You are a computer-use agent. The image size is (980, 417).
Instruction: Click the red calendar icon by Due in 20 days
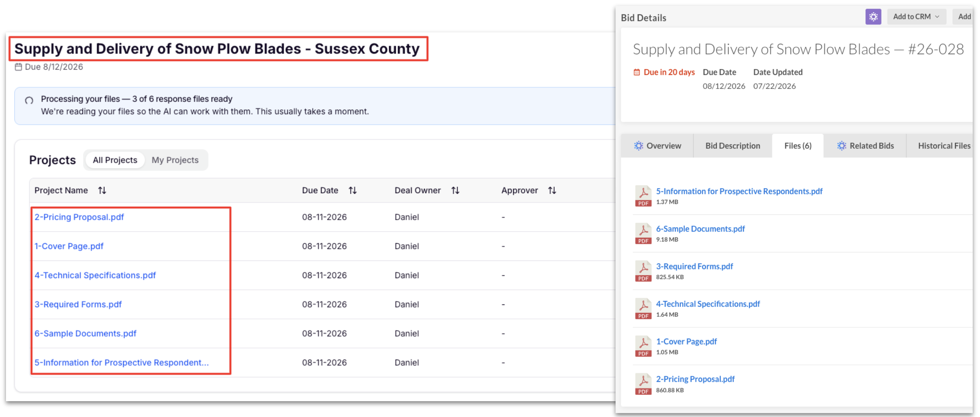637,72
